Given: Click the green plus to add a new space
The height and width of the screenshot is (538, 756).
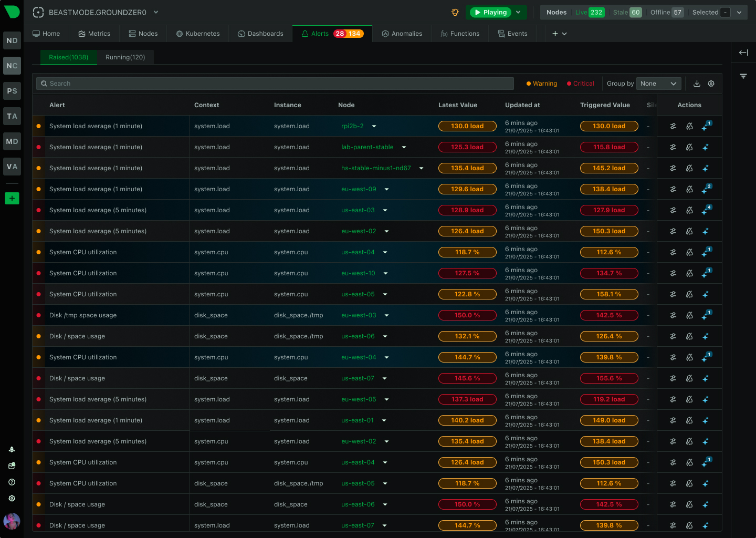Looking at the screenshot, I should pyautogui.click(x=12, y=199).
